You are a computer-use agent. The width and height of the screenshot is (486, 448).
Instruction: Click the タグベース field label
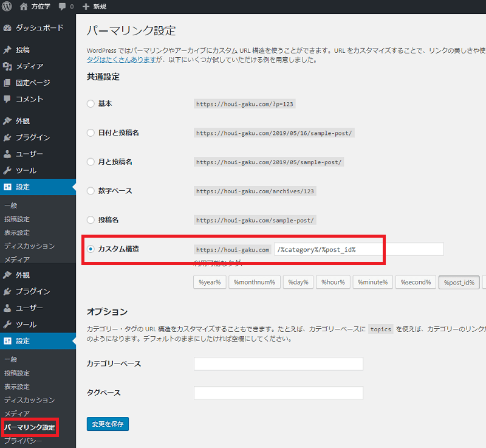[103, 393]
